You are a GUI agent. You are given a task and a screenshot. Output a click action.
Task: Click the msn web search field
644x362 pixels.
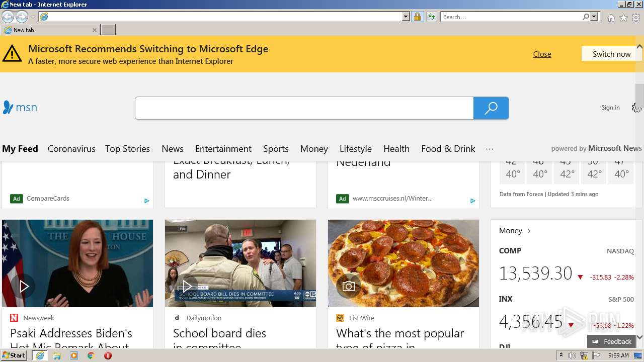coord(304,108)
